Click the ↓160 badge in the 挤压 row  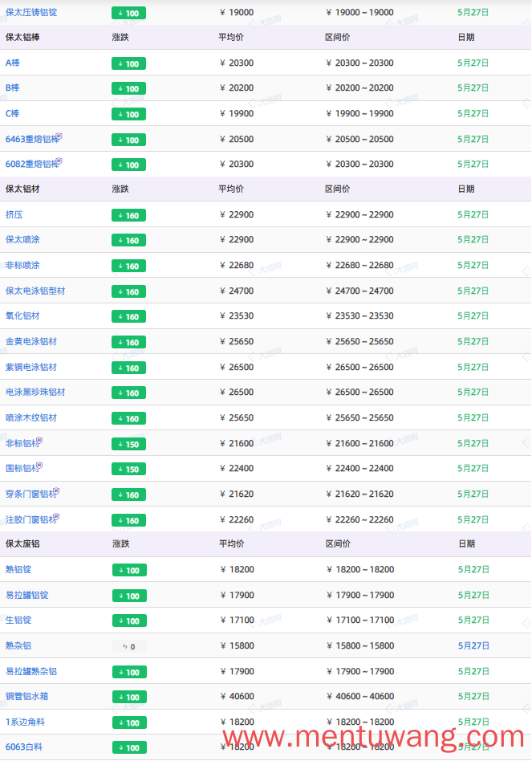(128, 215)
